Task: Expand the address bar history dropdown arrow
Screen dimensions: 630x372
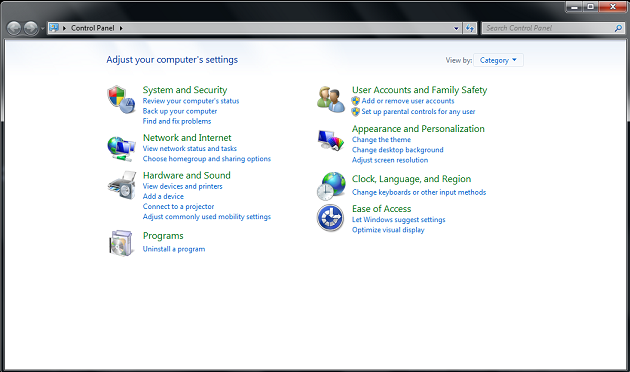Action: 456,29
